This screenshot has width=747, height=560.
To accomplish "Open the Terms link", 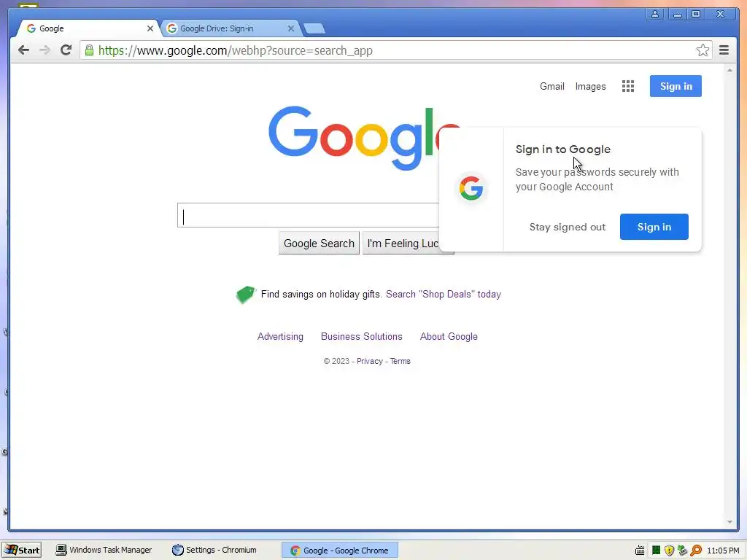I will coord(400,361).
